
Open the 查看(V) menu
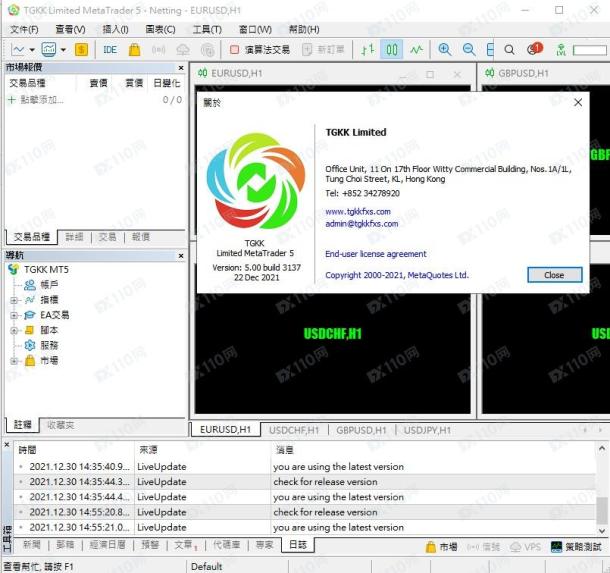tap(70, 30)
